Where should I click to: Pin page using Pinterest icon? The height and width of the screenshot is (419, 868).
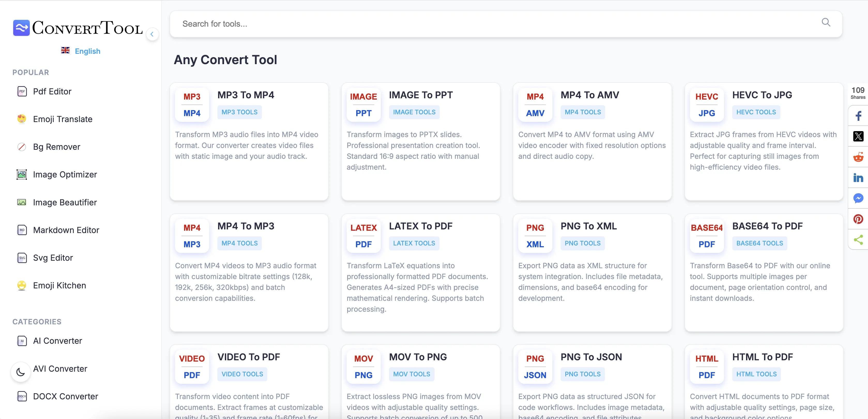coord(858,219)
